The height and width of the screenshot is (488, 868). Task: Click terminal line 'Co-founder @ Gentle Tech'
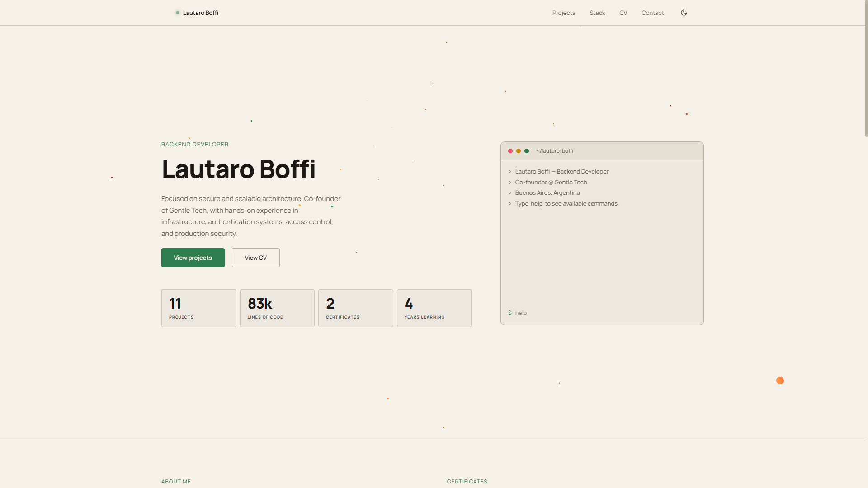551,182
